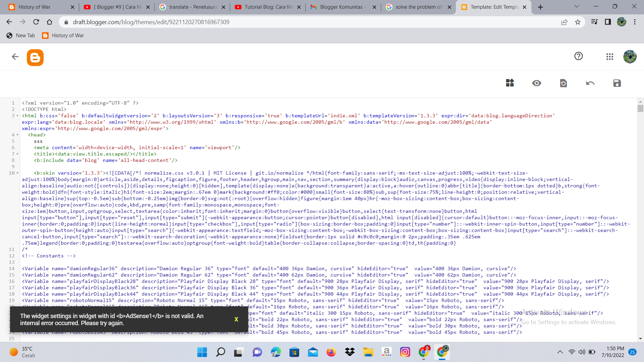The width and height of the screenshot is (644, 362).
Task: Click the browser address bar URL
Action: [x=151, y=22]
